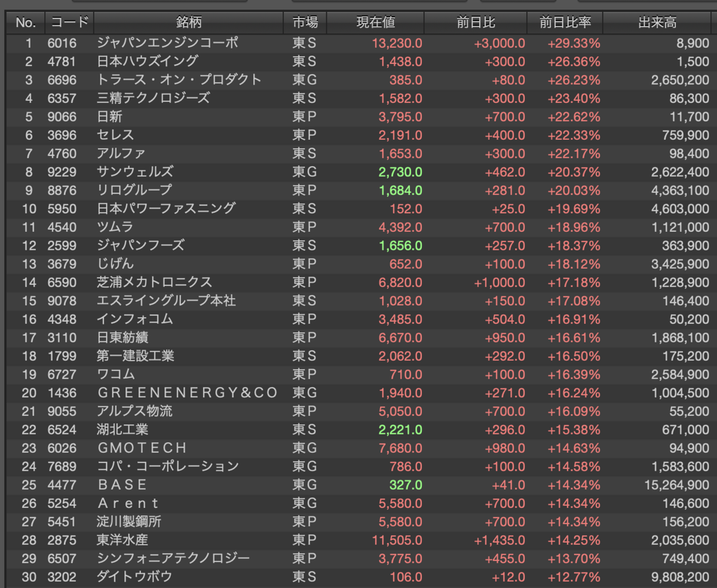Select サンウェルズ stock name
The height and width of the screenshot is (588, 717).
click(x=135, y=172)
